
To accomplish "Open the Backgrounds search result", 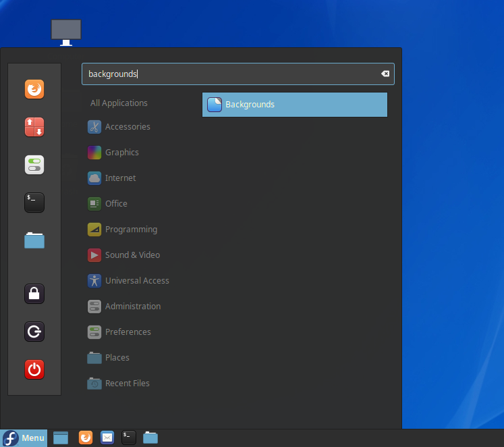I will (x=294, y=105).
